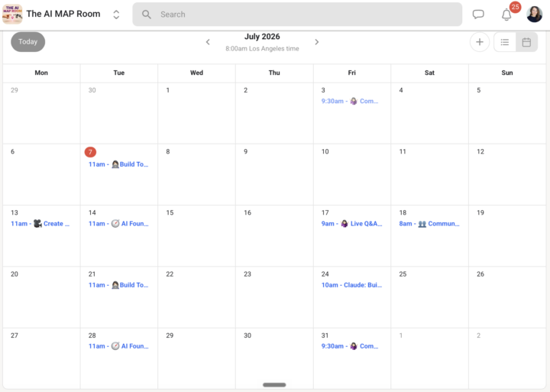Expand the community switcher chevrons

point(116,15)
